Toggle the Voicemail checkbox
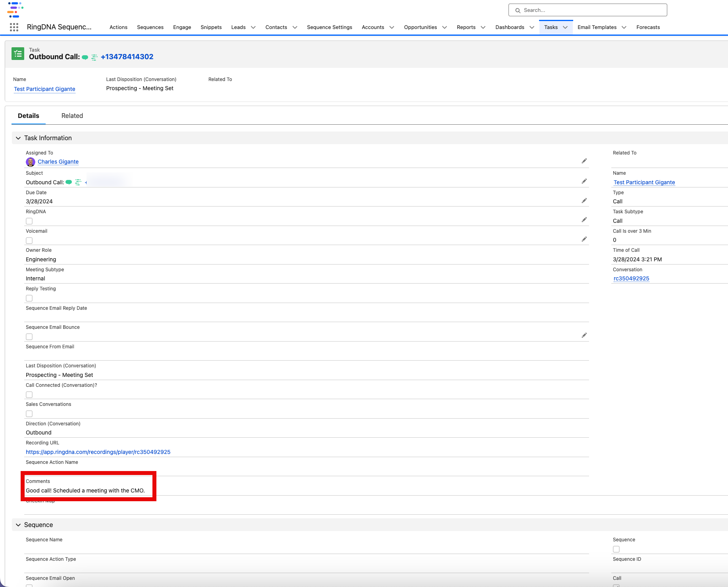The height and width of the screenshot is (587, 728). click(29, 241)
